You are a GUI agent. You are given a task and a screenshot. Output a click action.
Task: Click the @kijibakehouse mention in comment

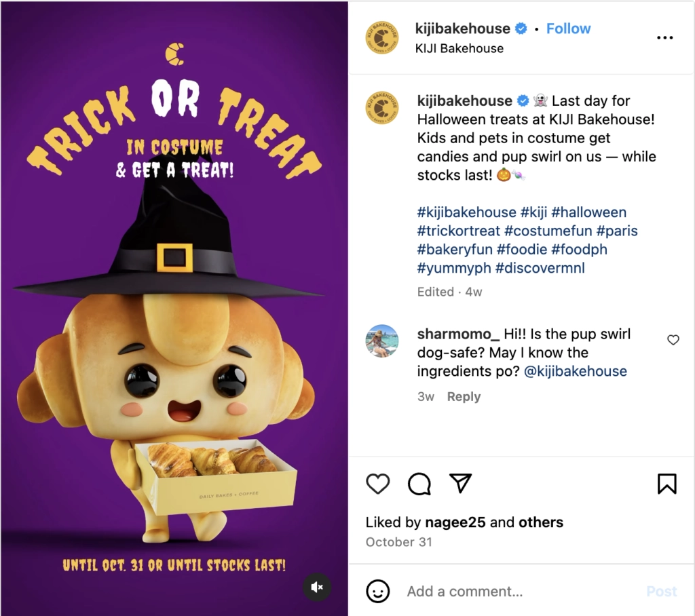coord(576,371)
